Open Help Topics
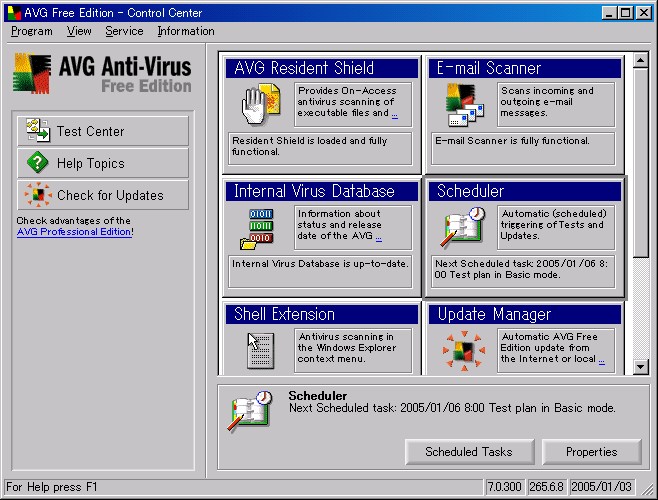The width and height of the screenshot is (658, 500). pos(103,163)
